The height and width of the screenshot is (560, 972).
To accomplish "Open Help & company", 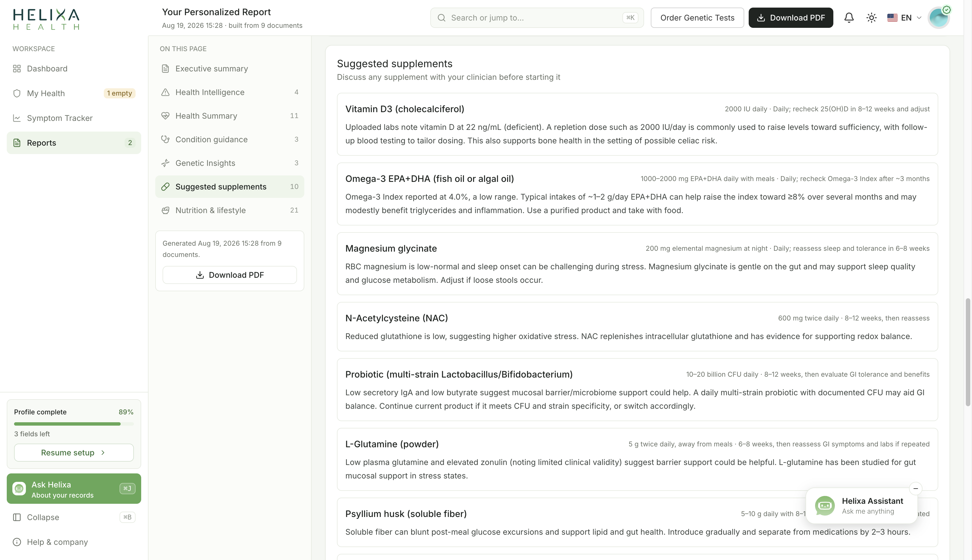I will click(74, 542).
